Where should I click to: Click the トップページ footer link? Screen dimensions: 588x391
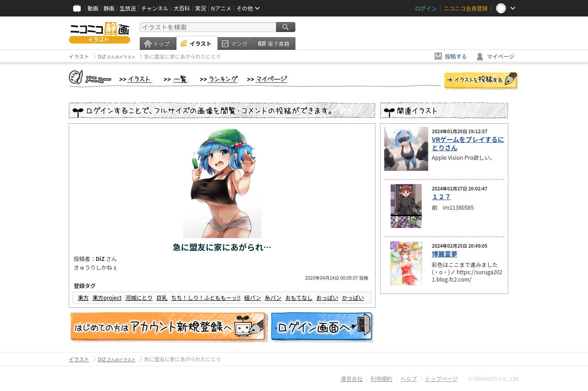[x=441, y=379]
